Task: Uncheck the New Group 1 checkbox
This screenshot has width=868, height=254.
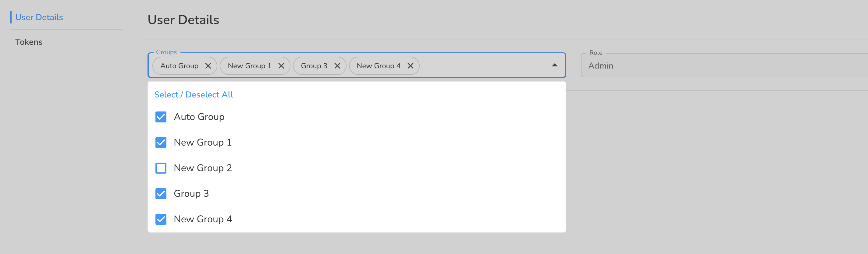Action: coord(161,143)
